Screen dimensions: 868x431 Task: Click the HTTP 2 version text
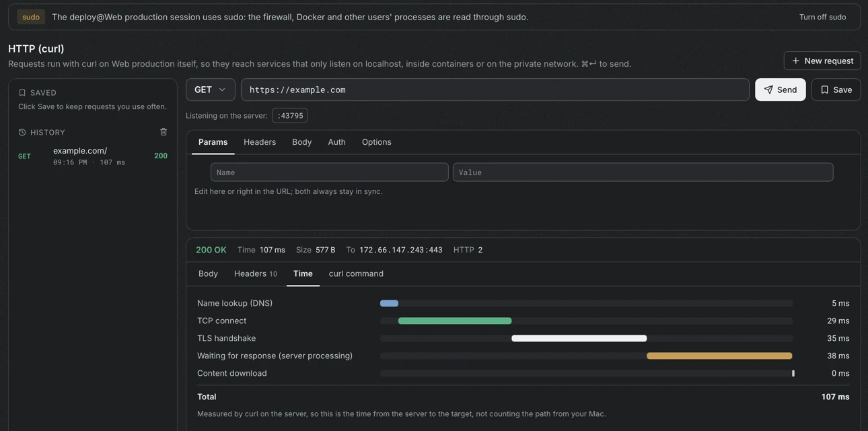[468, 250]
